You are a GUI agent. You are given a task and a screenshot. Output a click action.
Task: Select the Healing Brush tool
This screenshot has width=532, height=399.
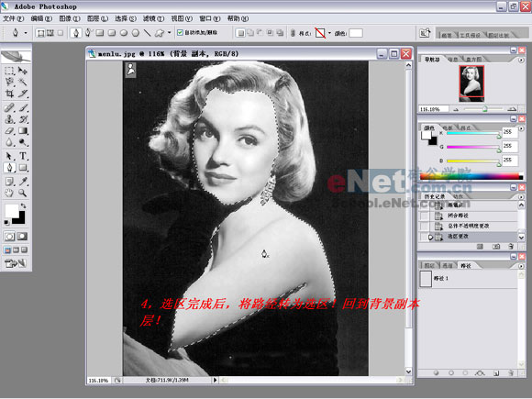coord(9,108)
